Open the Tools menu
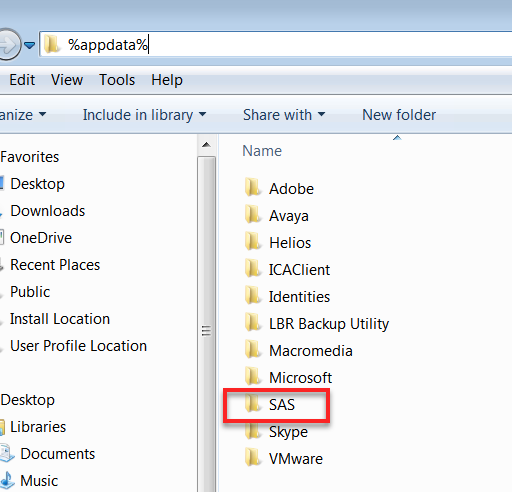 [117, 80]
